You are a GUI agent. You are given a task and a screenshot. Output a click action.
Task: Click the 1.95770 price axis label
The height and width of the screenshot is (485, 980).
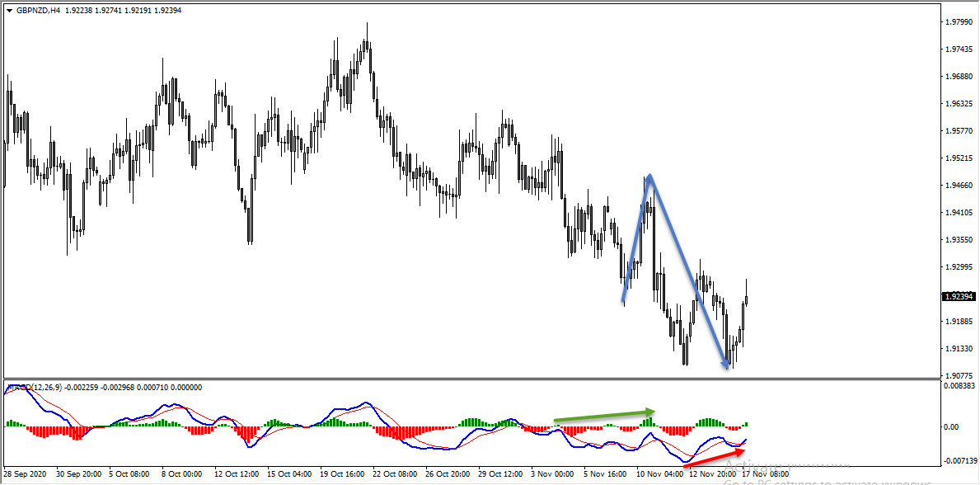(958, 131)
